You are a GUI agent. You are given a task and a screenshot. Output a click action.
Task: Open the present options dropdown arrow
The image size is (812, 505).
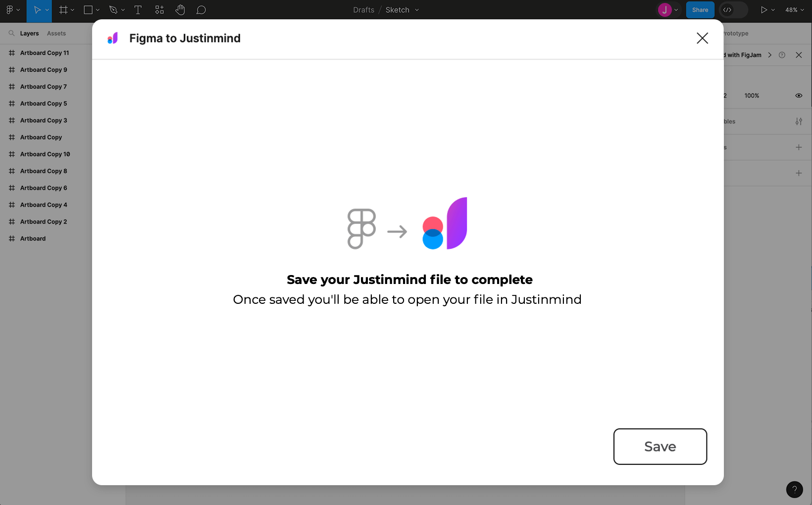773,10
